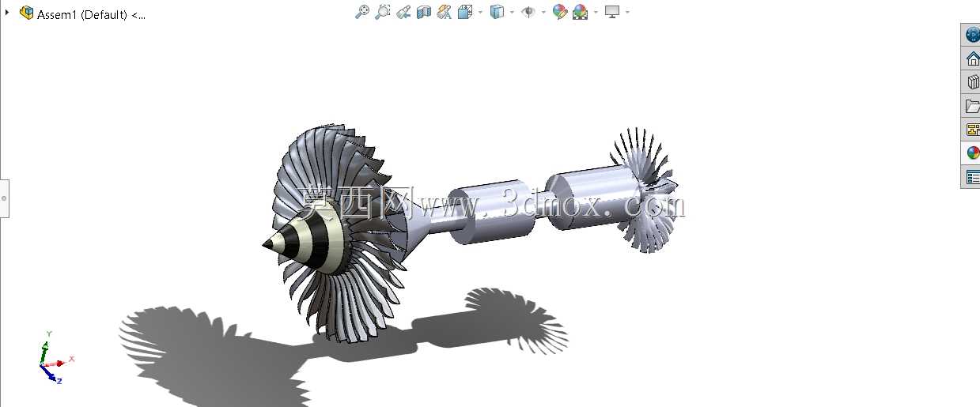Click the View Orientation cube icon

pyautogui.click(x=465, y=12)
